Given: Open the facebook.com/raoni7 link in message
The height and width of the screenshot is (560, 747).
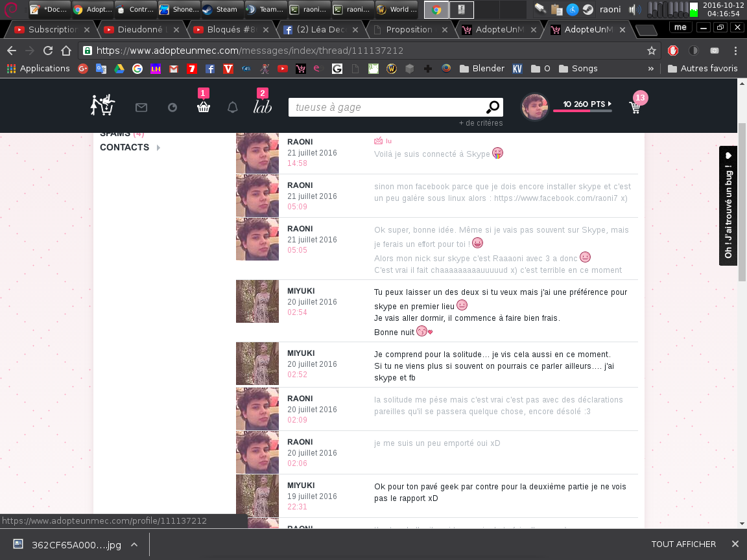Looking at the screenshot, I should pyautogui.click(x=556, y=198).
